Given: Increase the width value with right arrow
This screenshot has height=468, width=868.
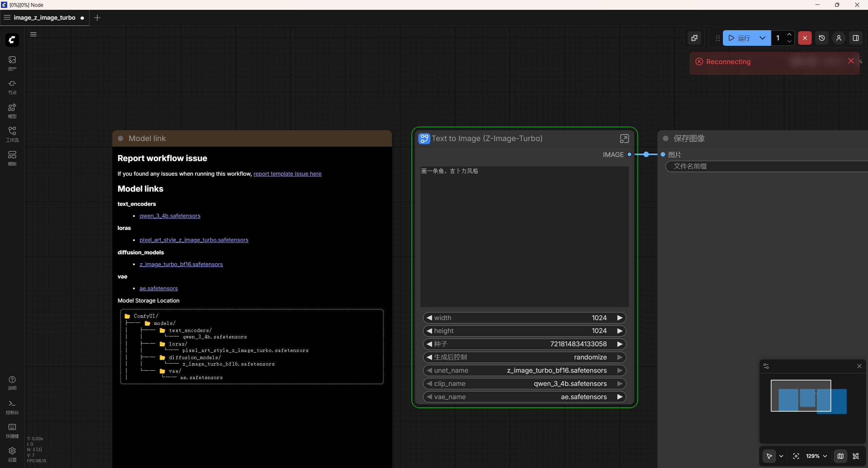Looking at the screenshot, I should (620, 318).
